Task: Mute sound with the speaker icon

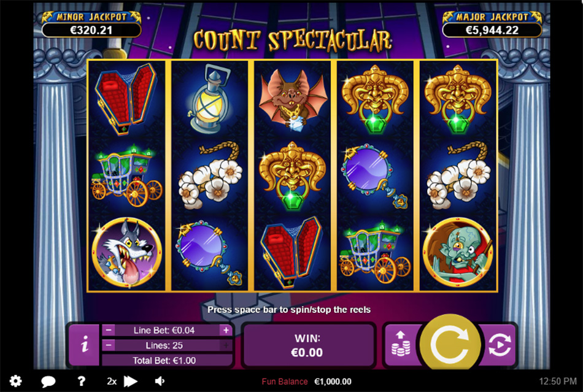Action: [160, 381]
